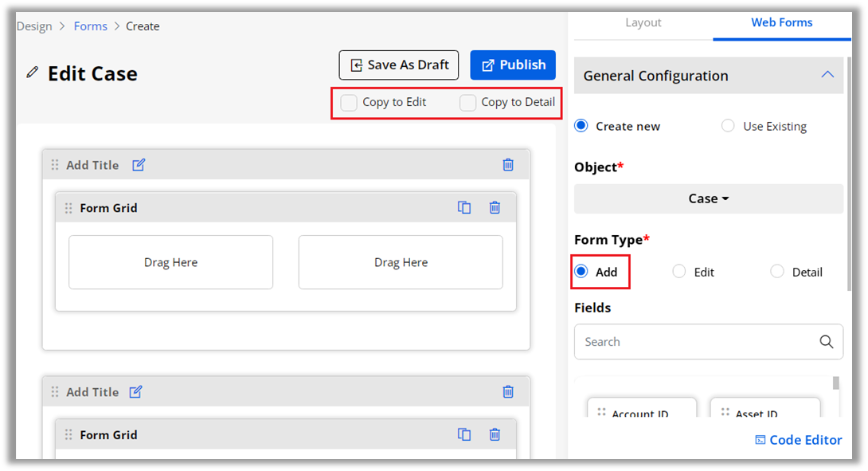This screenshot has height=471, width=868.
Task: Click the Publish button
Action: (x=513, y=65)
